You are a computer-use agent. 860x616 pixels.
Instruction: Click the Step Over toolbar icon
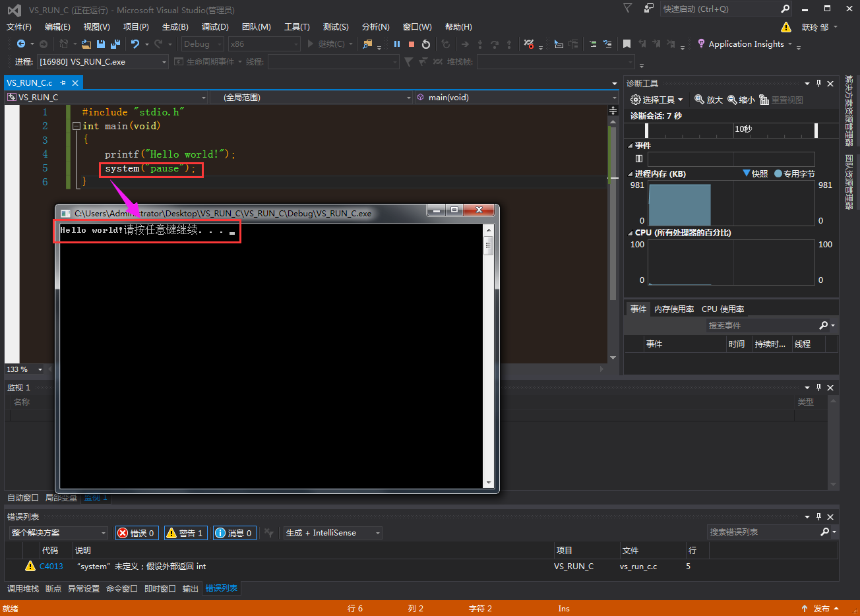tap(494, 44)
